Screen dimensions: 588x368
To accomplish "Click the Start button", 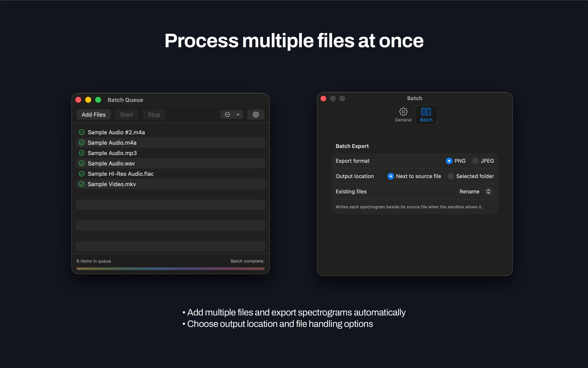I will pos(127,115).
